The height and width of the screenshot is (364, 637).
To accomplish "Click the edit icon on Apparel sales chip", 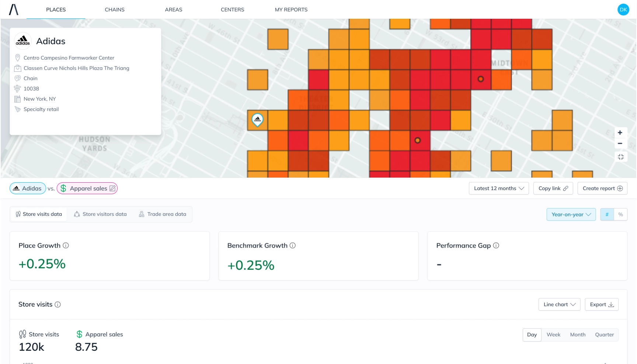I will [112, 188].
